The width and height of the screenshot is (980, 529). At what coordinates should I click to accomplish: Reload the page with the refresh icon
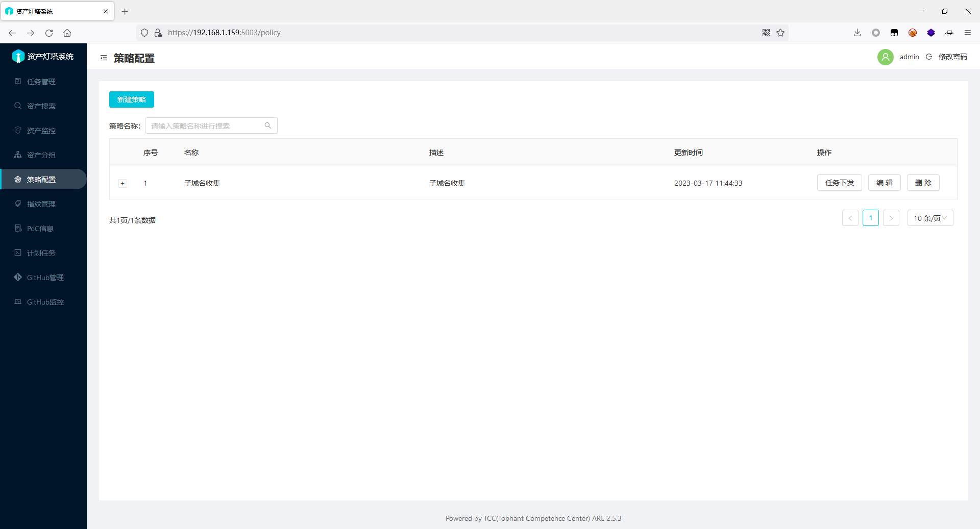click(49, 33)
